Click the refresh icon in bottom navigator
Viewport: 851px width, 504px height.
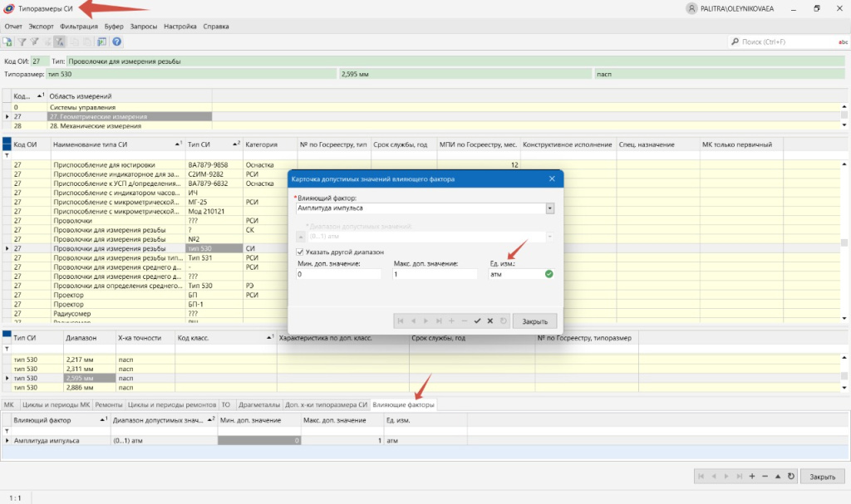[x=791, y=477]
